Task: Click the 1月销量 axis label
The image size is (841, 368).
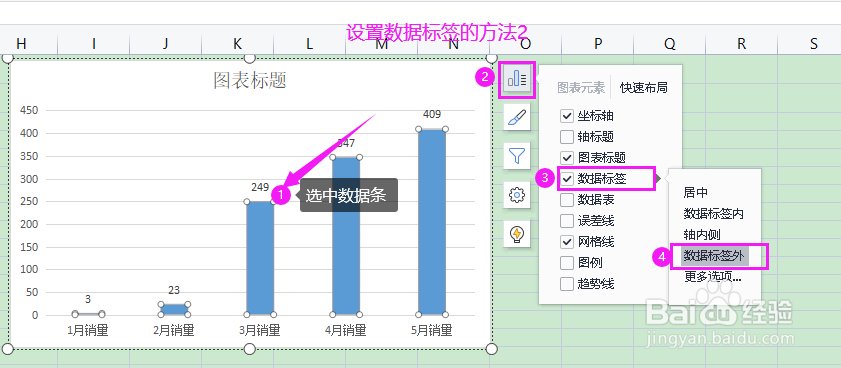Action: (88, 330)
